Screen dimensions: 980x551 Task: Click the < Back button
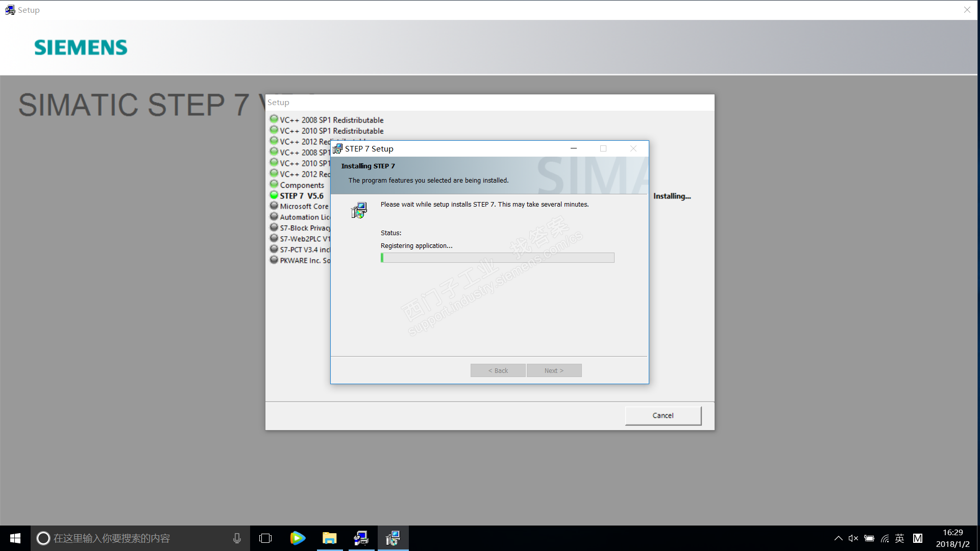(x=498, y=370)
